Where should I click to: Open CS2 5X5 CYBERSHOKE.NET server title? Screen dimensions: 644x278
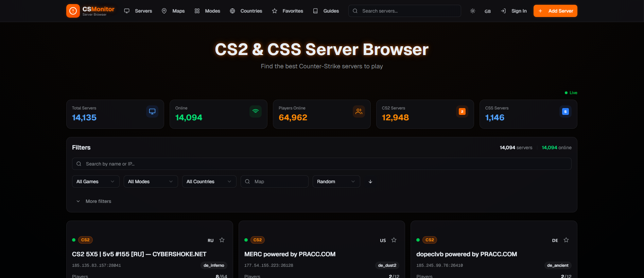[139, 254]
